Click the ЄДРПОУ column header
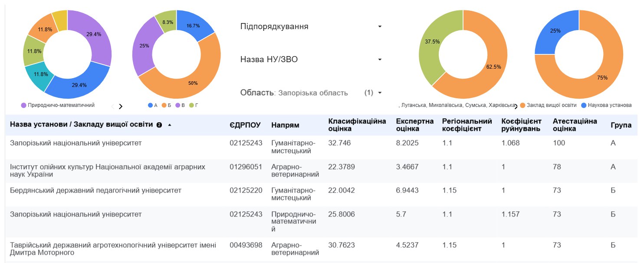The width and height of the screenshot is (644, 263). tap(245, 125)
